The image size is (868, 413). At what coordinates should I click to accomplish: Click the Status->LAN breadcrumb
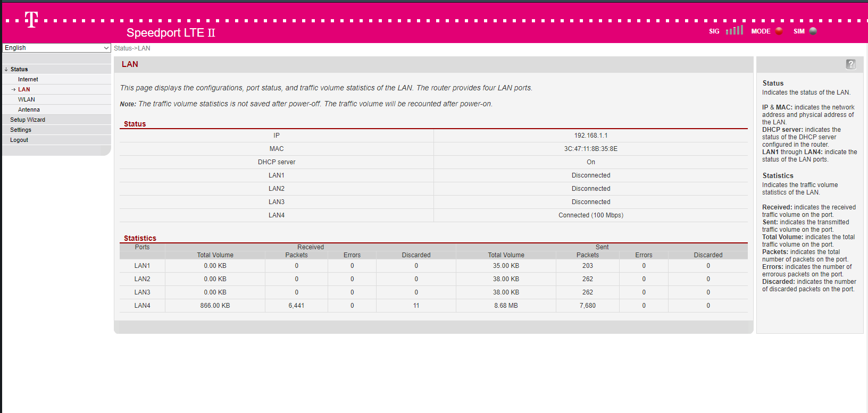[132, 48]
